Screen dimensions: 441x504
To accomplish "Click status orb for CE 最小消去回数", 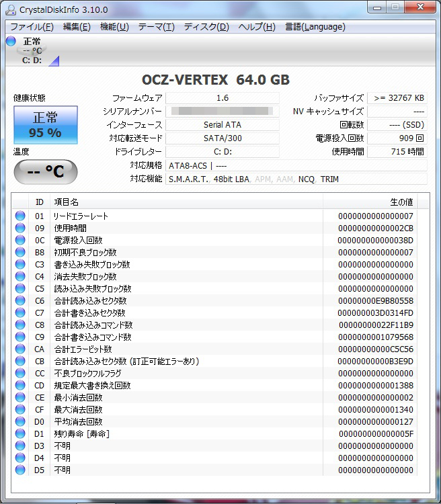I will (x=20, y=397).
